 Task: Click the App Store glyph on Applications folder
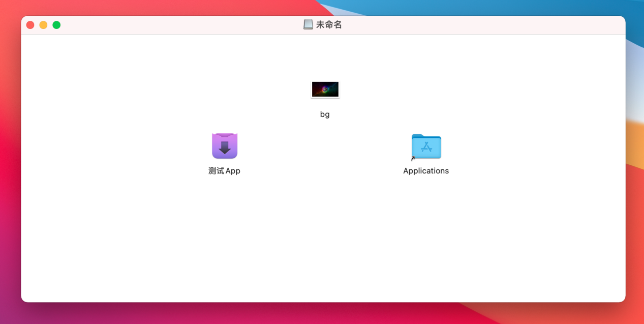pos(427,148)
